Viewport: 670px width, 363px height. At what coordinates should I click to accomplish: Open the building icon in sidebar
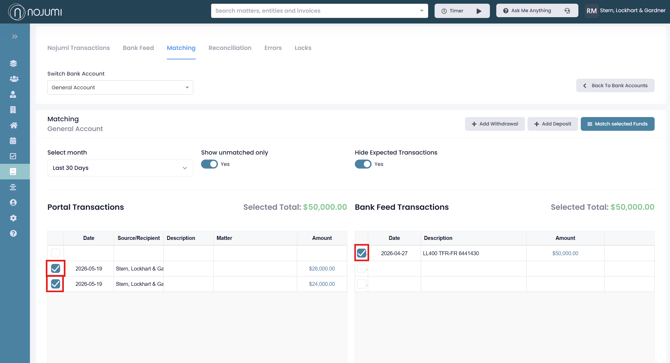point(13,110)
